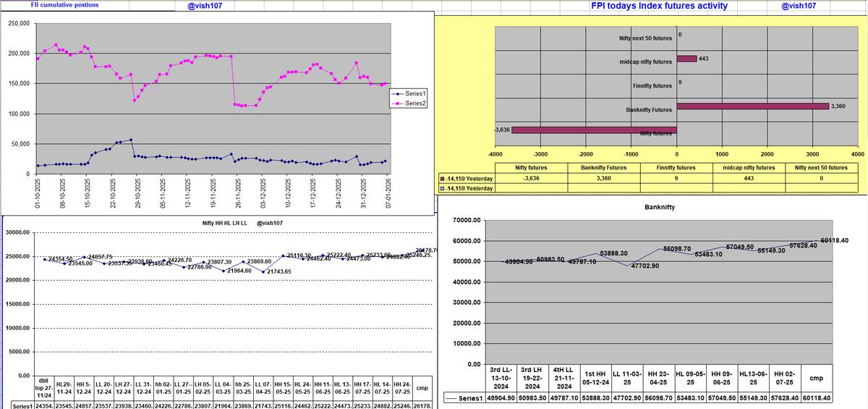Image resolution: width=868 pixels, height=409 pixels.
Task: Select the midcap nifty futures bar showing 443
Action: pyautogui.click(x=686, y=59)
